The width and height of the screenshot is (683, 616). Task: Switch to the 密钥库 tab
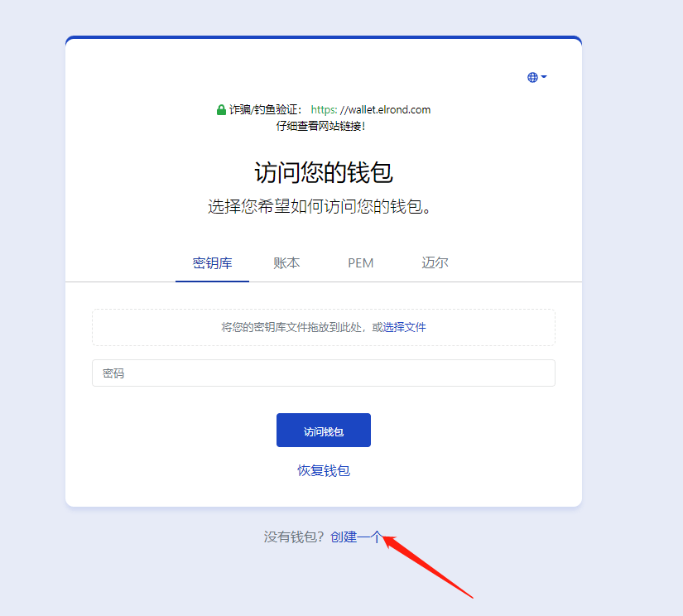(x=212, y=263)
